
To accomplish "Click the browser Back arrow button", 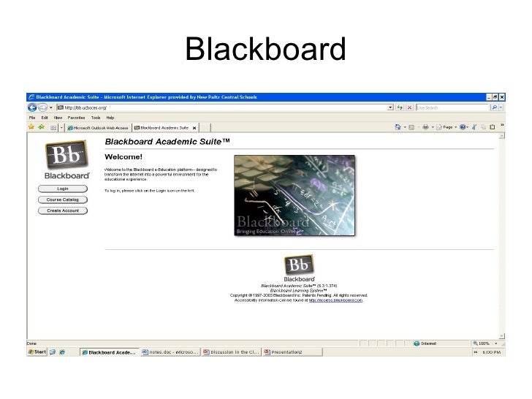I will pyautogui.click(x=32, y=107).
